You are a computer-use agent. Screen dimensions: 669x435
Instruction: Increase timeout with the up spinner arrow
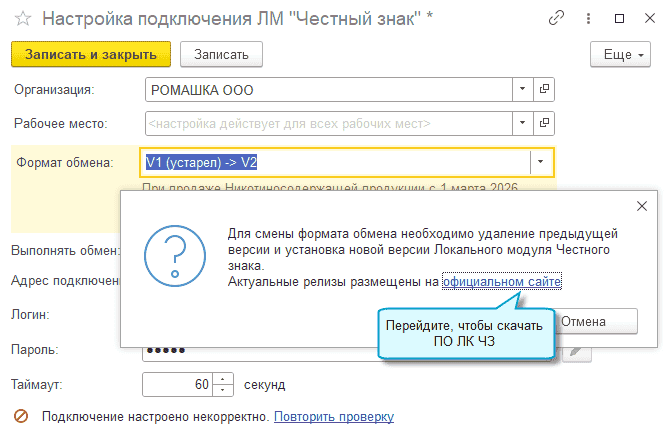pos(223,379)
